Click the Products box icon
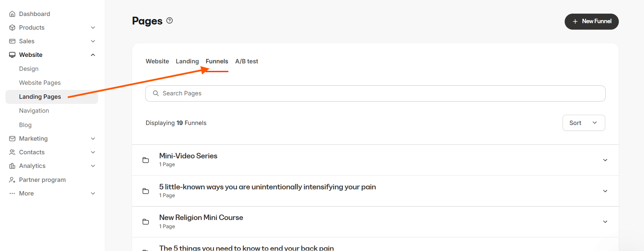644x251 pixels. point(12,28)
